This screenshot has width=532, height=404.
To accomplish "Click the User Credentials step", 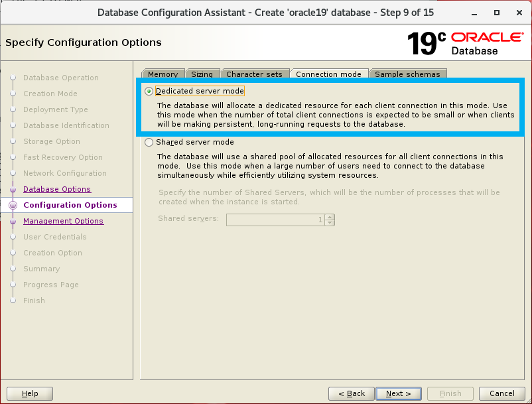I will [55, 237].
